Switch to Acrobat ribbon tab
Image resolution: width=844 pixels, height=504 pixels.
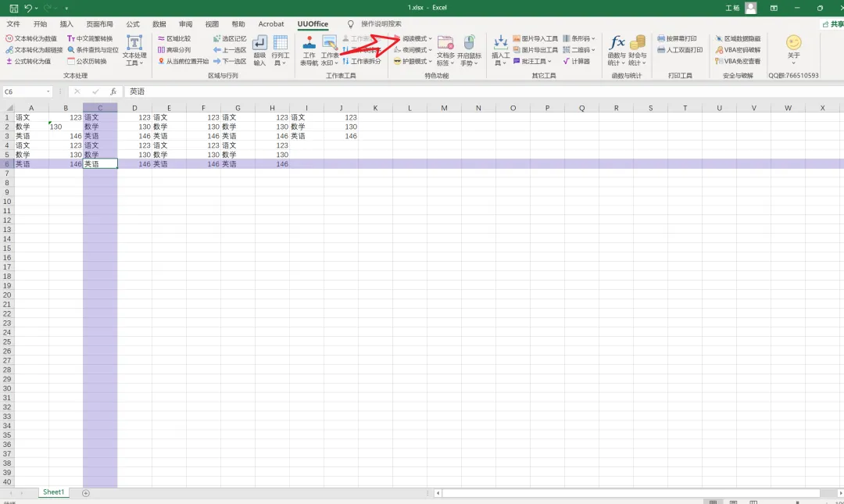pos(270,24)
